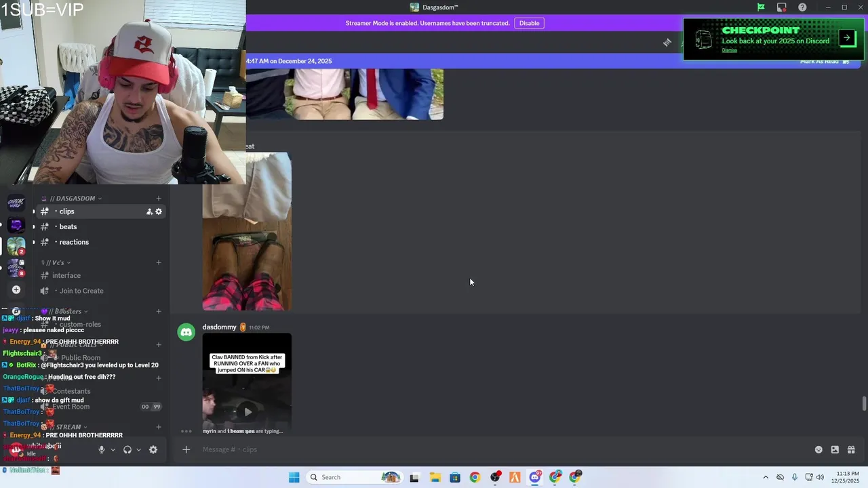This screenshot has height=488, width=868.
Task: Open the Discord inbox icon in title bar
Action: coord(782,7)
